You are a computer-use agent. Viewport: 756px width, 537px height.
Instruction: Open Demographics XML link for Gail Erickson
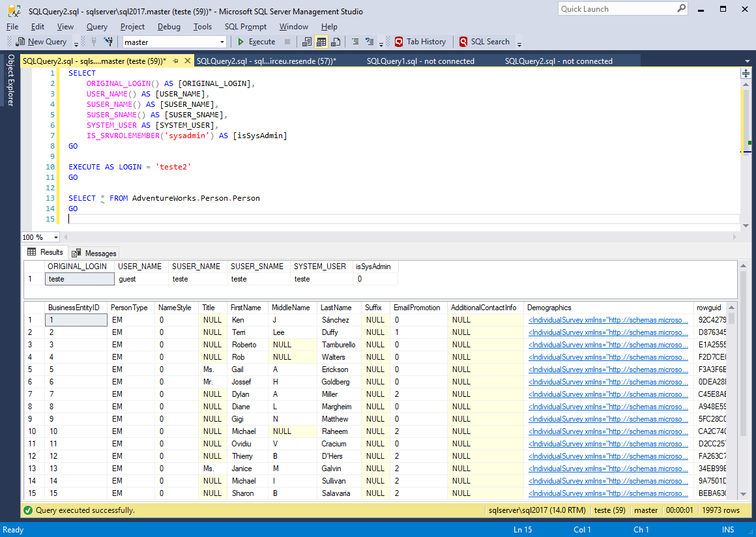(x=609, y=370)
